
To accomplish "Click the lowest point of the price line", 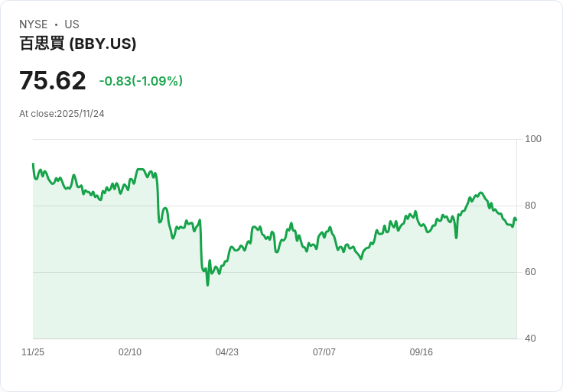I will tap(207, 285).
